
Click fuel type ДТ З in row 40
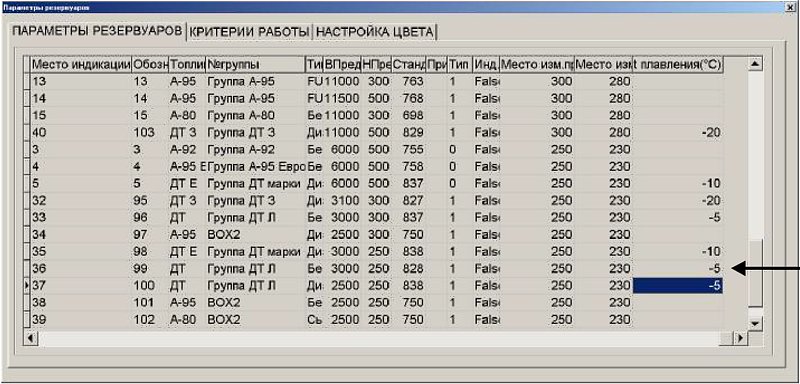tap(187, 133)
